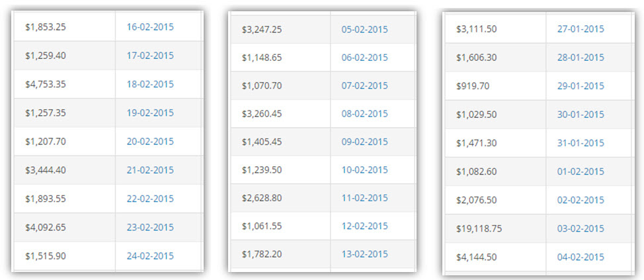Click the $2,628.80 amount cell

pyautogui.click(x=280, y=198)
